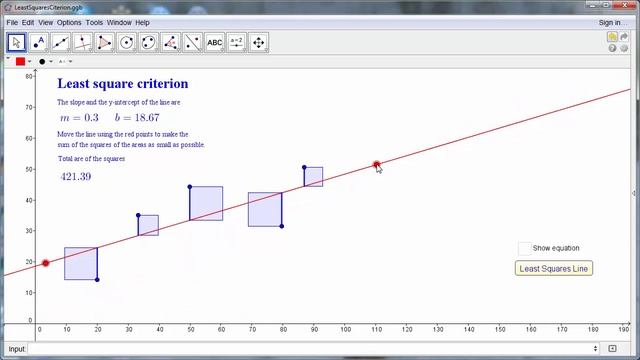Viewport: 640px width, 360px height.
Task: Open the Window menu
Action: coord(119,22)
